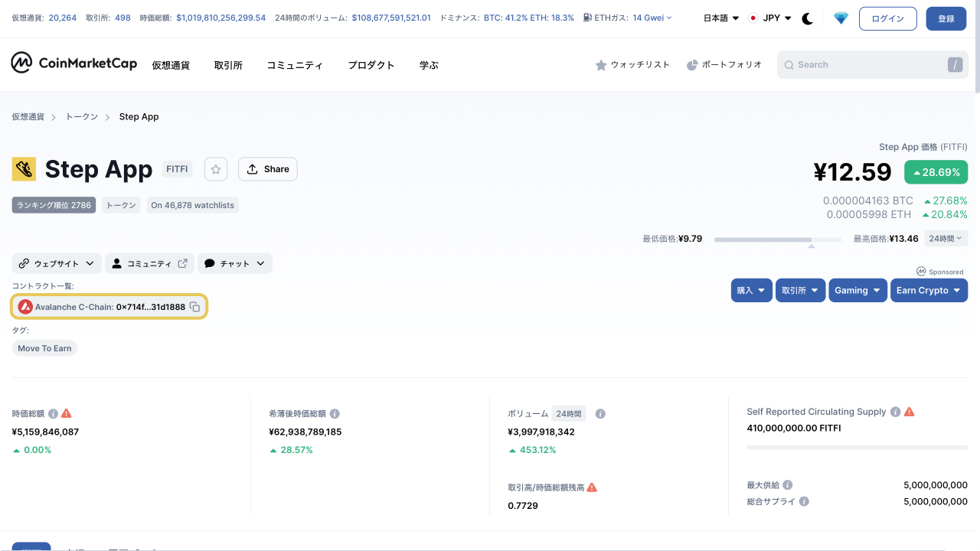Screen dimensions: 980x551
Task: Open ウォッチリスト with star icon
Action: [x=632, y=65]
